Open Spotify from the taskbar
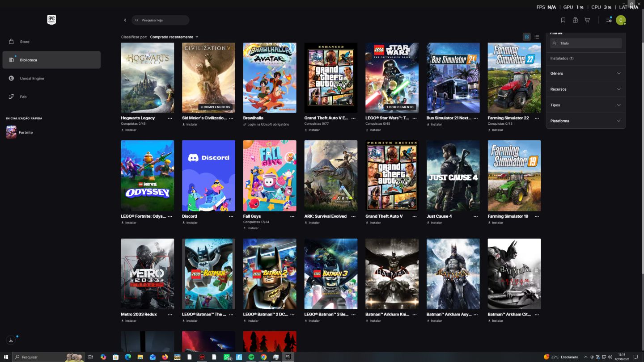 pyautogui.click(x=251, y=357)
